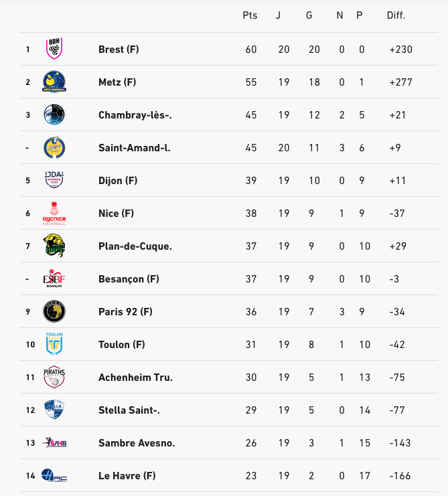
Task: Click the Paris 92 round logo
Action: [x=54, y=311]
